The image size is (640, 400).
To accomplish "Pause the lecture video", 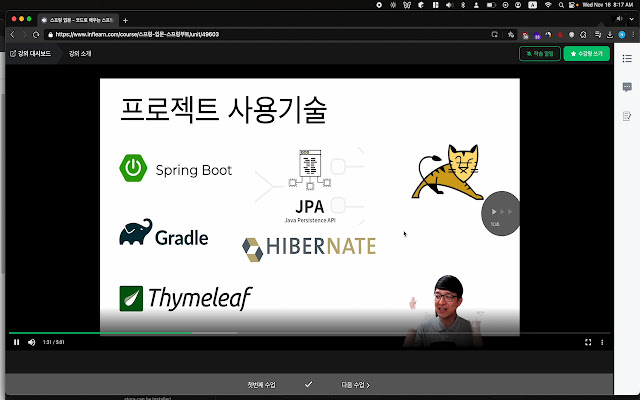I will pos(16,342).
